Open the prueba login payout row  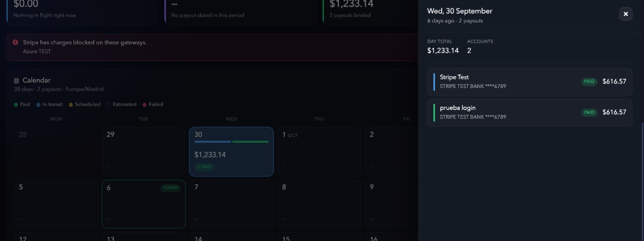pos(530,113)
